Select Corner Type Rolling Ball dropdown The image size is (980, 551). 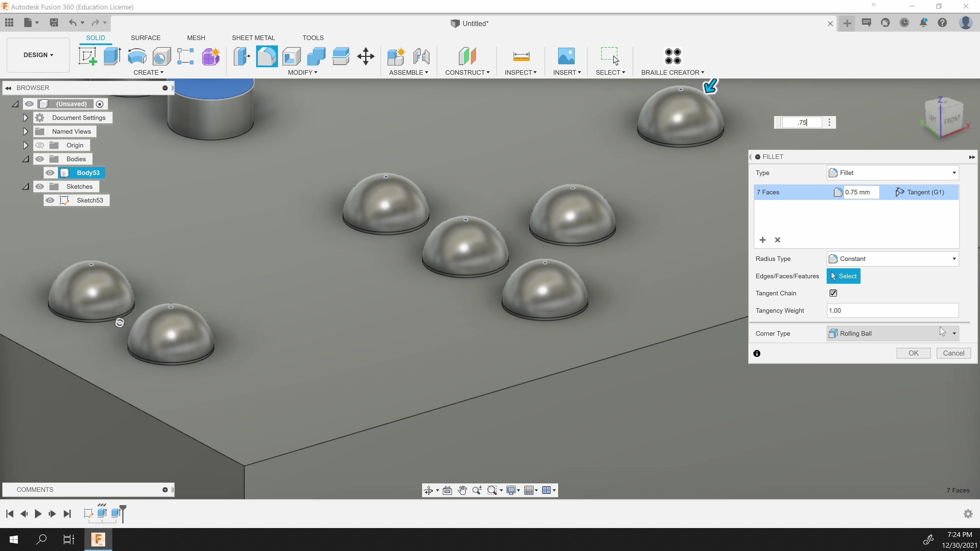[x=892, y=333]
